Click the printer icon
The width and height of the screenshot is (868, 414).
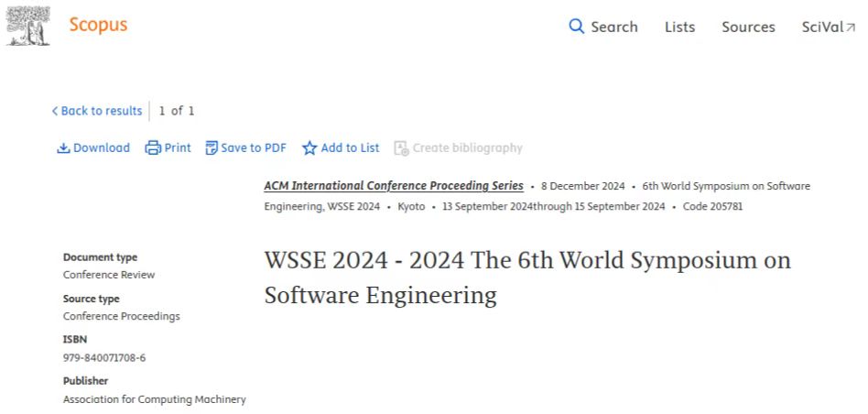point(153,147)
